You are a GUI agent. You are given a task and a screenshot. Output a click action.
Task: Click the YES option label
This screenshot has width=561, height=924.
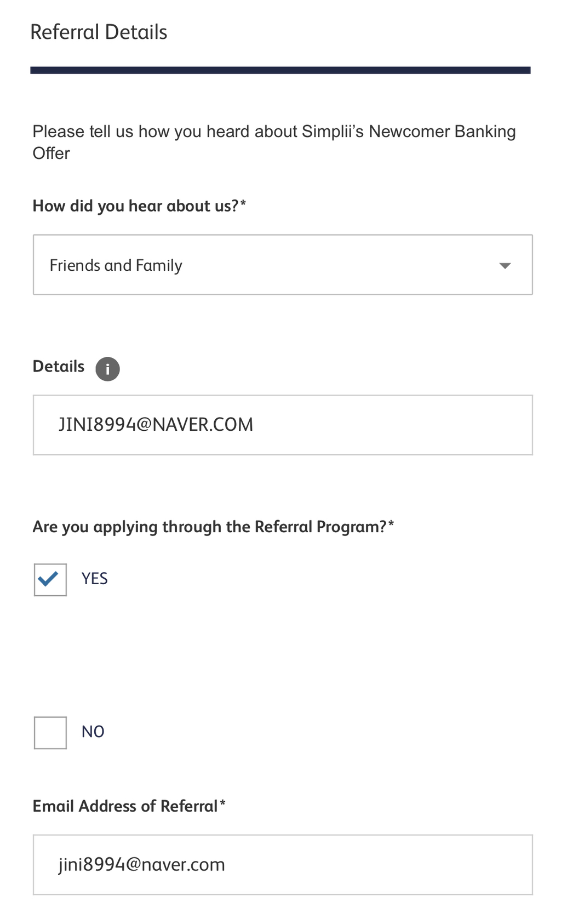tap(95, 579)
